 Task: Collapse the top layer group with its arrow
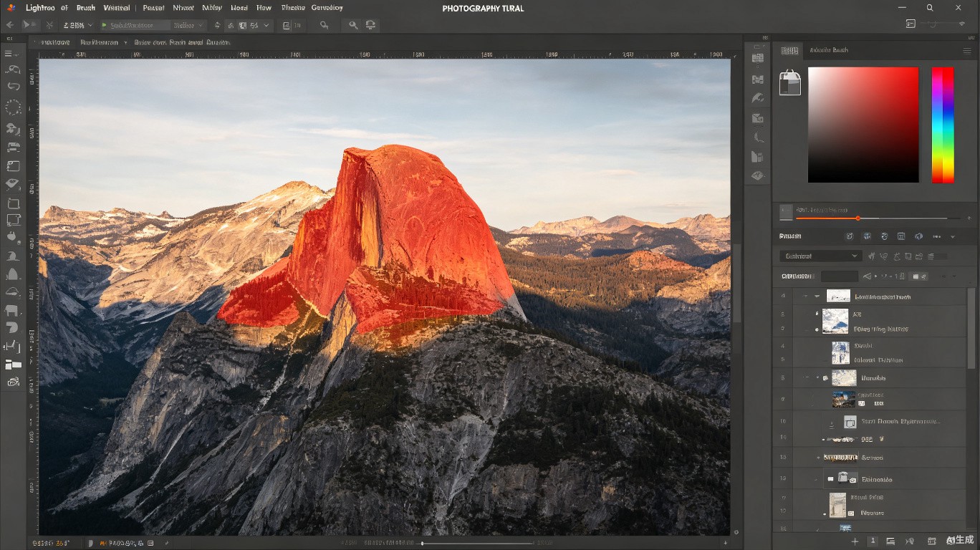point(817,296)
